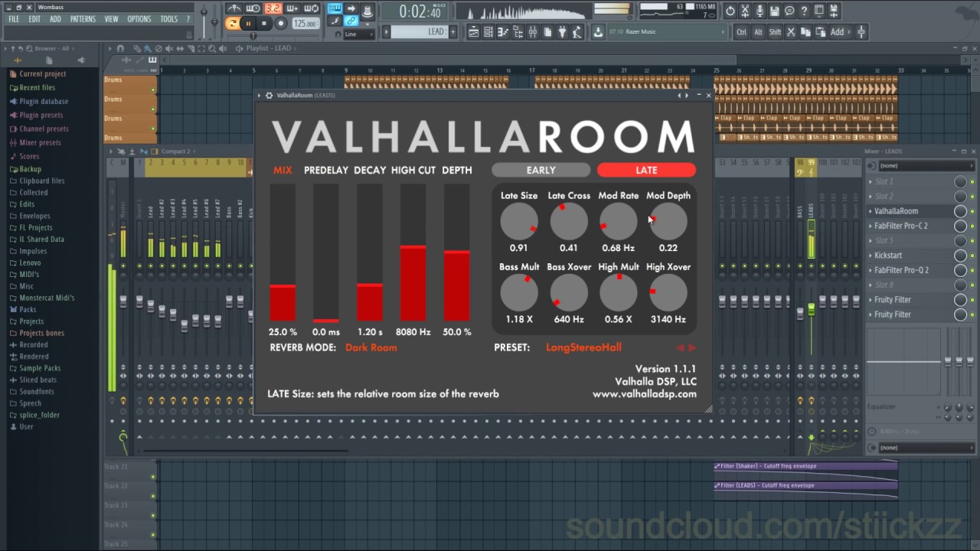Open the mixer input (none) dropdown at top
Image resolution: width=980 pixels, height=551 pixels.
click(x=926, y=166)
